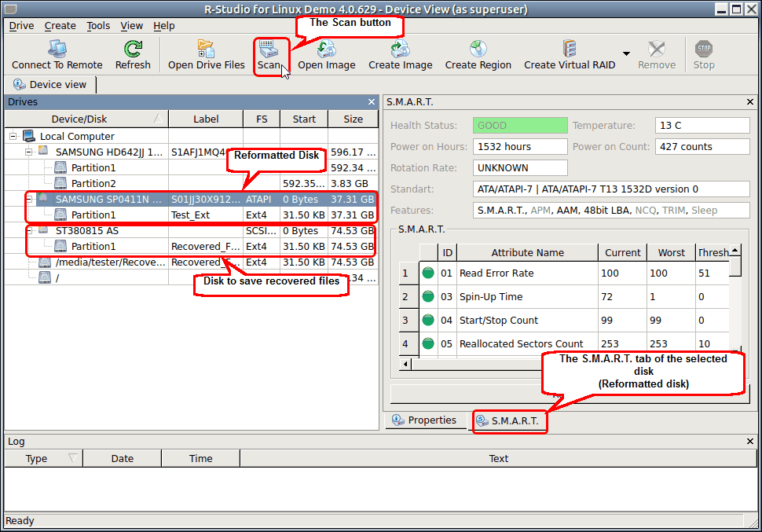Close the Log panel
This screenshot has width=762, height=532.
tap(750, 441)
